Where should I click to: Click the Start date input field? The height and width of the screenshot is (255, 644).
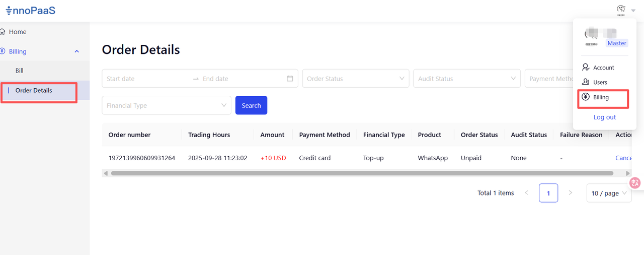click(146, 79)
